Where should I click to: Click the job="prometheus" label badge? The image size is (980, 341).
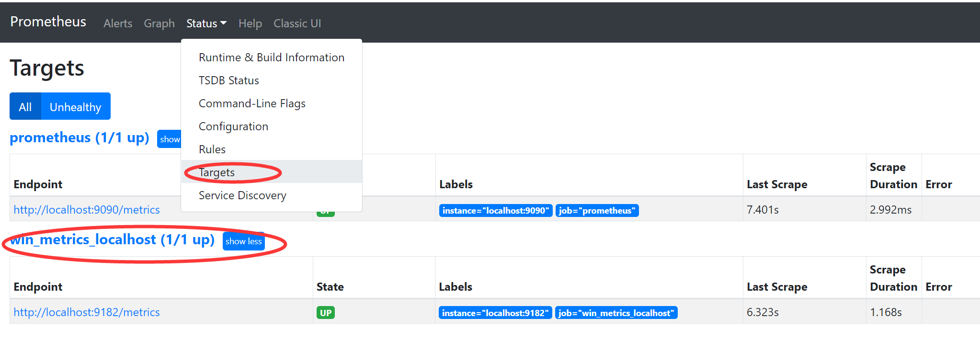(x=597, y=211)
